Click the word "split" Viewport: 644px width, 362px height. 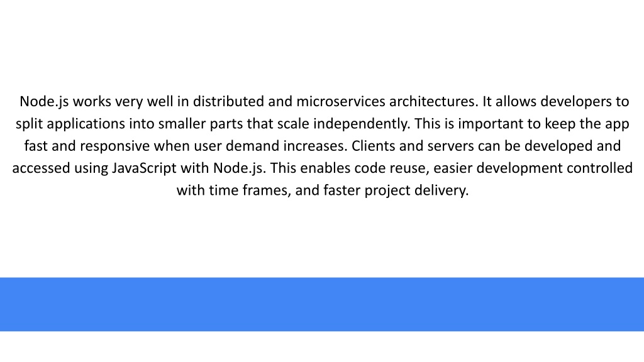tap(29, 124)
